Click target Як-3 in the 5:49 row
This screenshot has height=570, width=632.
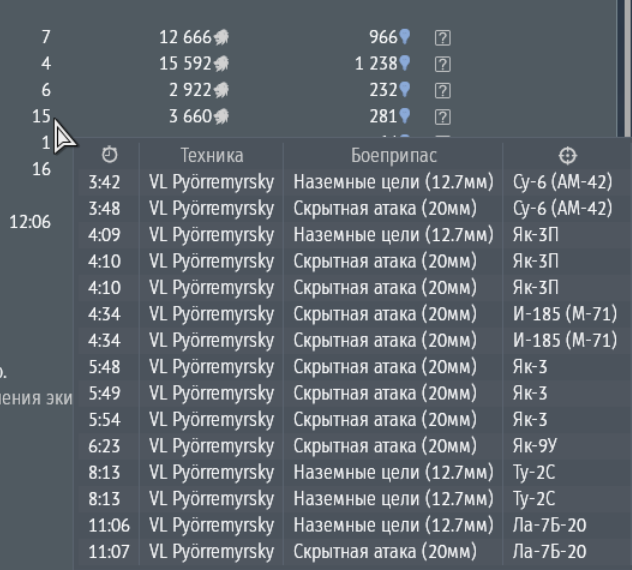[x=530, y=393]
